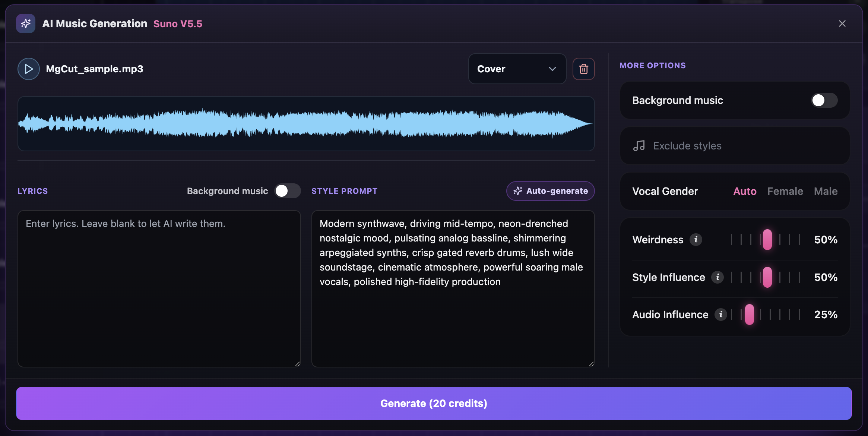Click sparkle icon in Auto-generate button

point(518,191)
